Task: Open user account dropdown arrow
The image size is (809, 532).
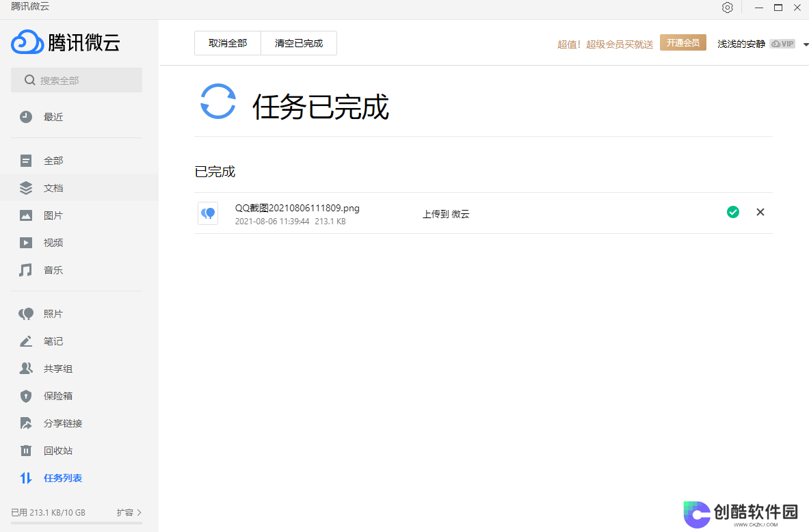Action: point(806,44)
